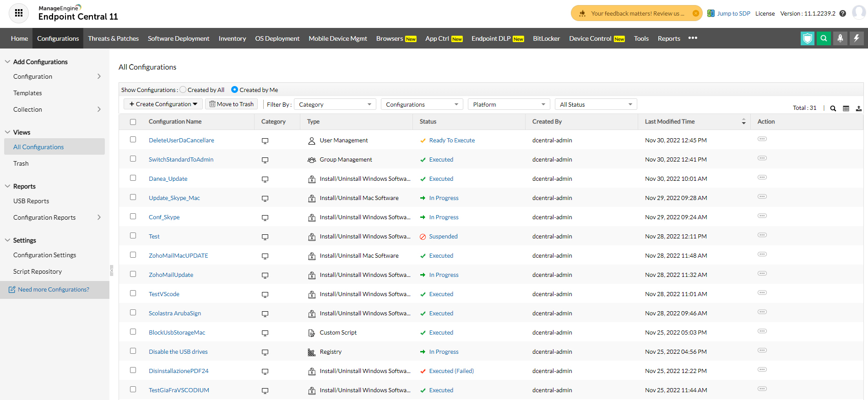Open the help question mark icon
This screenshot has height=400, width=868.
click(843, 13)
